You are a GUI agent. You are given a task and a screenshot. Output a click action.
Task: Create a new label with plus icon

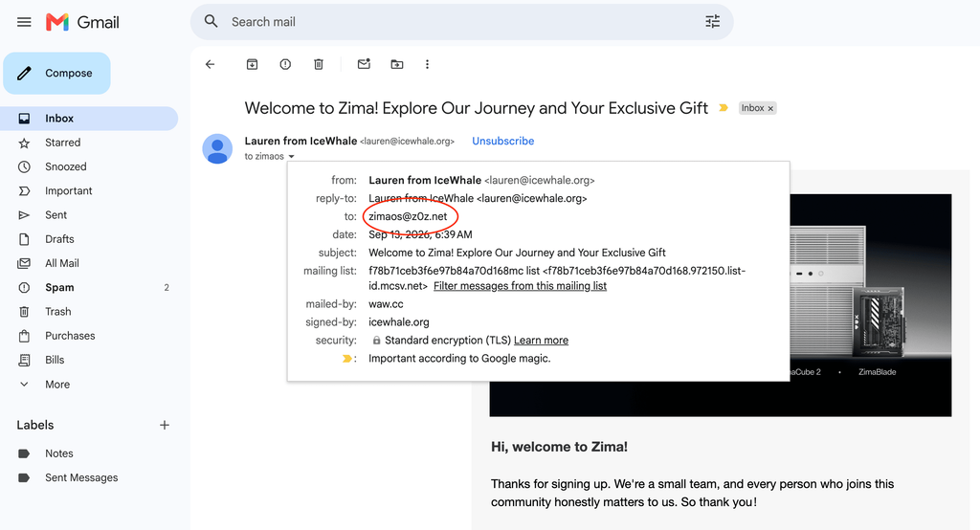tap(165, 425)
